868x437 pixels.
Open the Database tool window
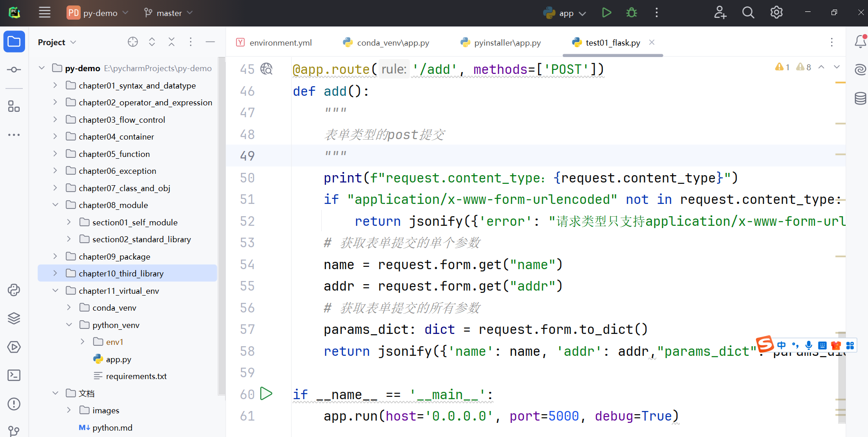point(860,98)
